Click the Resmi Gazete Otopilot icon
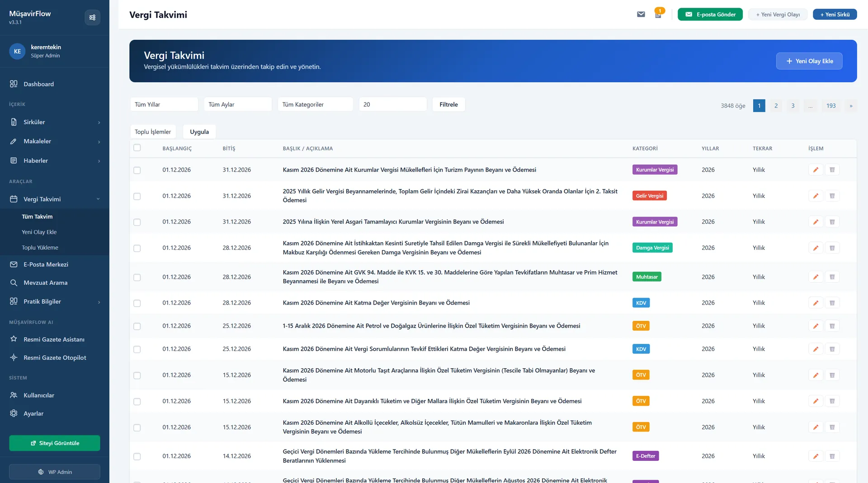Image resolution: width=868 pixels, height=483 pixels. [14, 357]
